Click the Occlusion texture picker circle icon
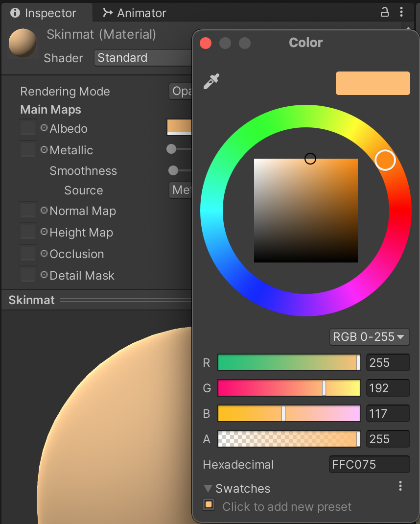Screen dimensions: 420x524 (x=44, y=253)
